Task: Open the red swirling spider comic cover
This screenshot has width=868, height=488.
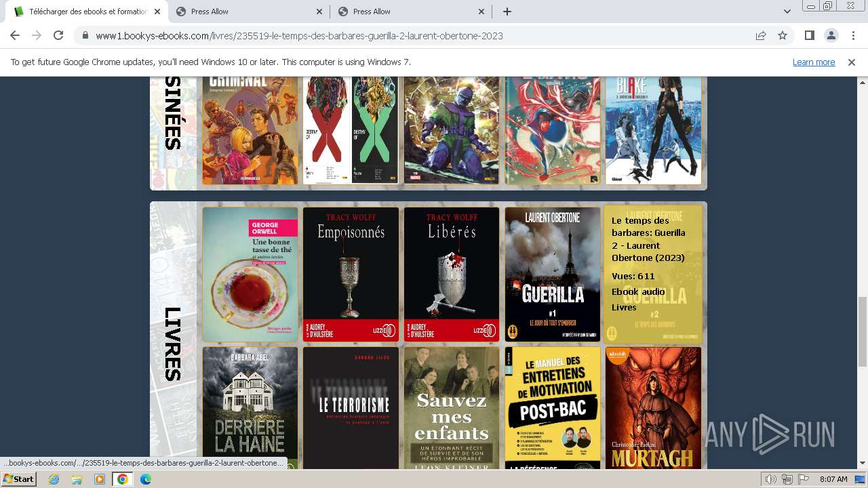Action: click(552, 130)
